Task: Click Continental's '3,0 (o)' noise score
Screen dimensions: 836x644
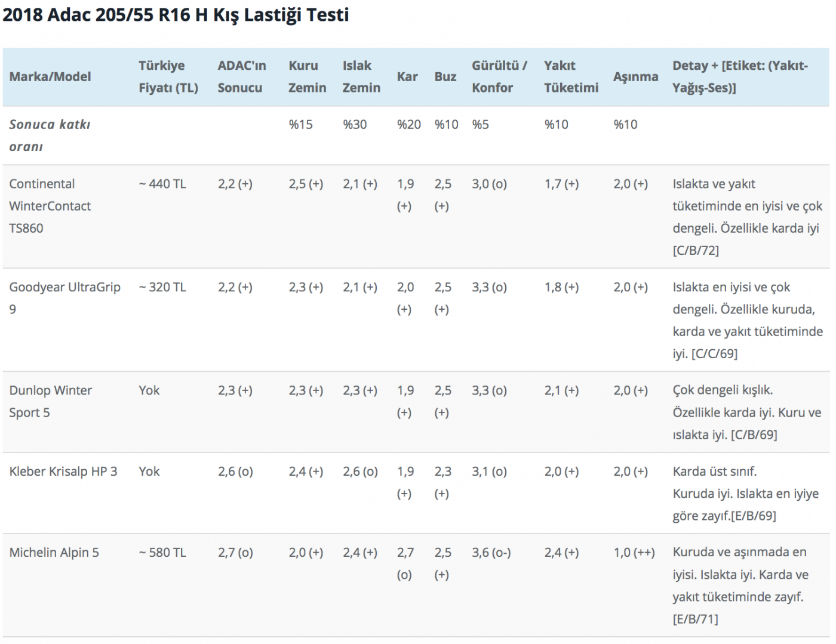Action: (x=489, y=184)
